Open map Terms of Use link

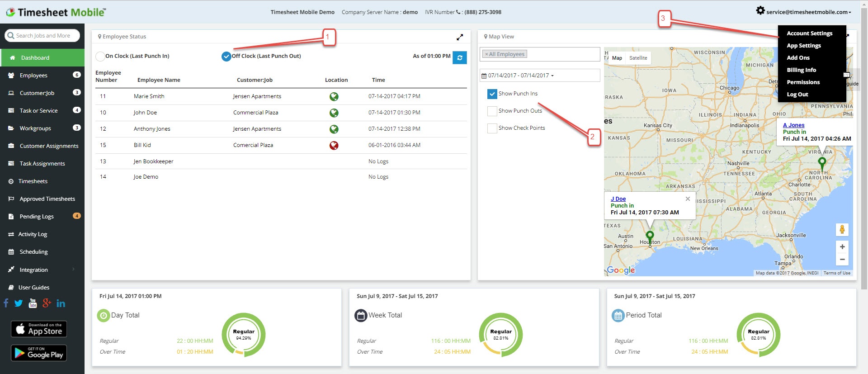pos(837,273)
